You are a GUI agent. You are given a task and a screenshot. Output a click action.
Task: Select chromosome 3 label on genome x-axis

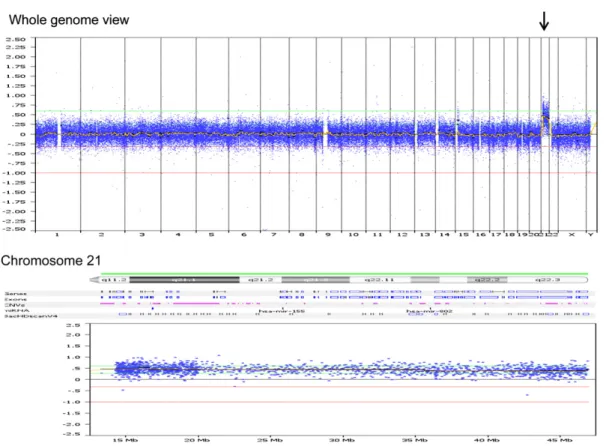tap(142, 235)
